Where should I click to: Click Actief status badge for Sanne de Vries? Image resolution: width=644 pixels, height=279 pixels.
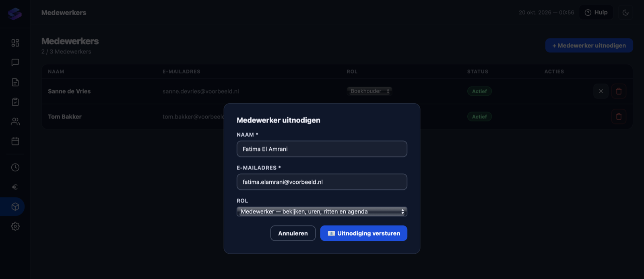479,91
